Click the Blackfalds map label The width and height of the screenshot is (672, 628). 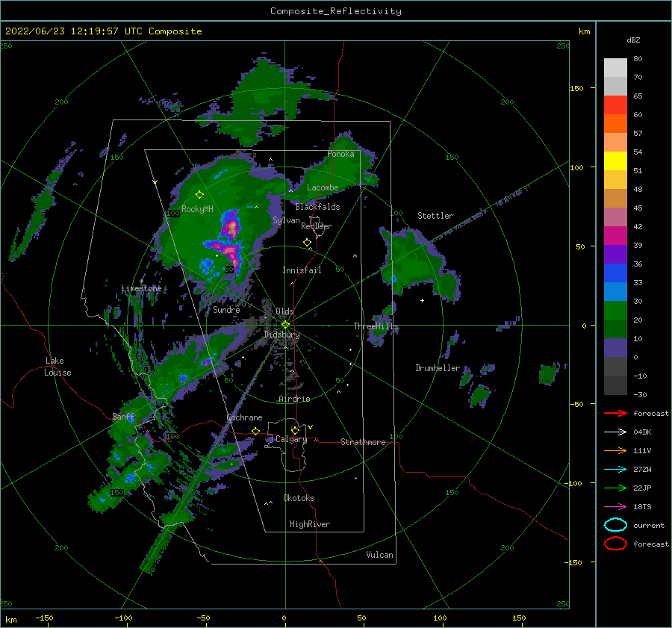(317, 207)
